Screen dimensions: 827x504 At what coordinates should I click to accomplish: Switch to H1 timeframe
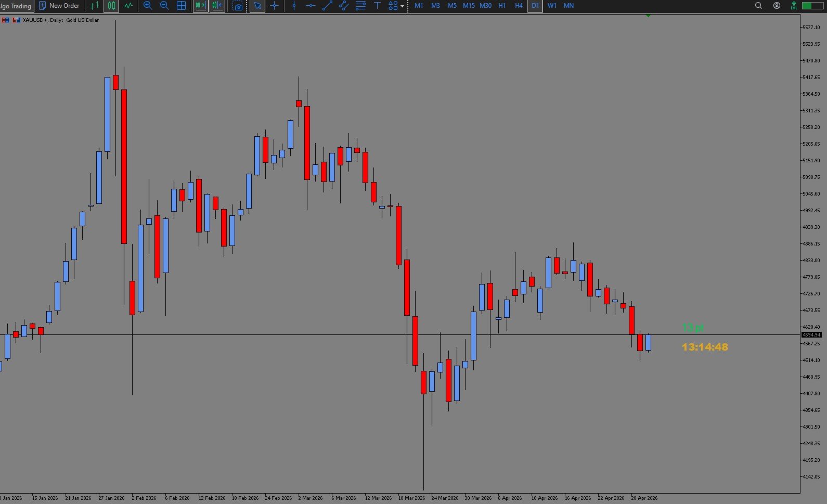(502, 6)
